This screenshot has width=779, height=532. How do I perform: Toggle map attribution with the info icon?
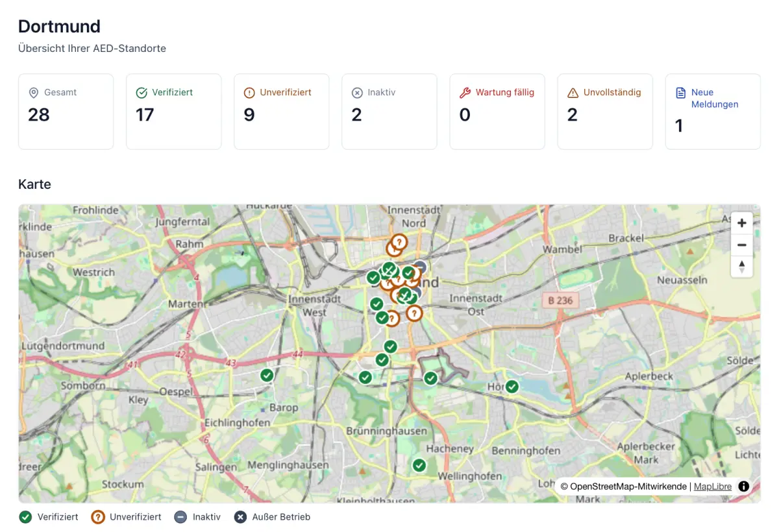point(744,487)
